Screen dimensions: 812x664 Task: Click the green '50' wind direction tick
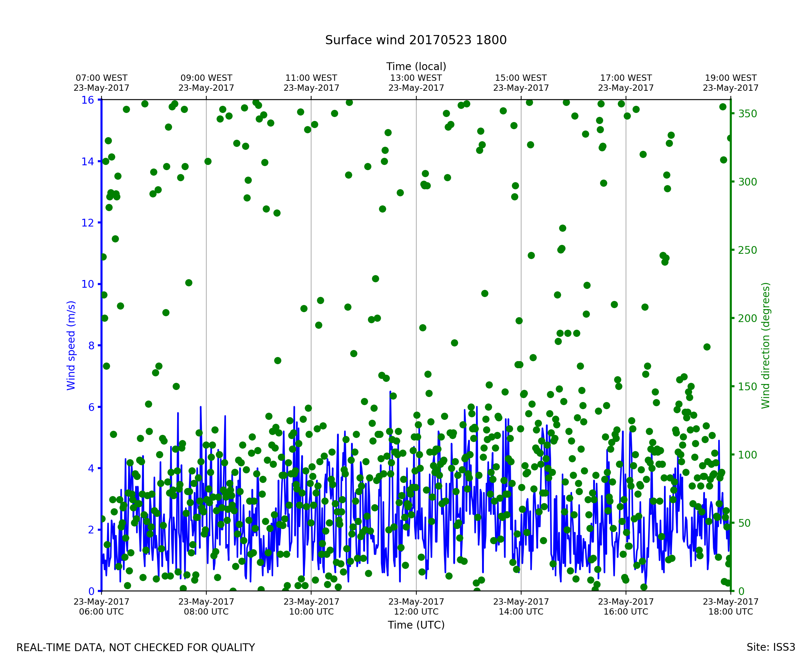tap(744, 523)
